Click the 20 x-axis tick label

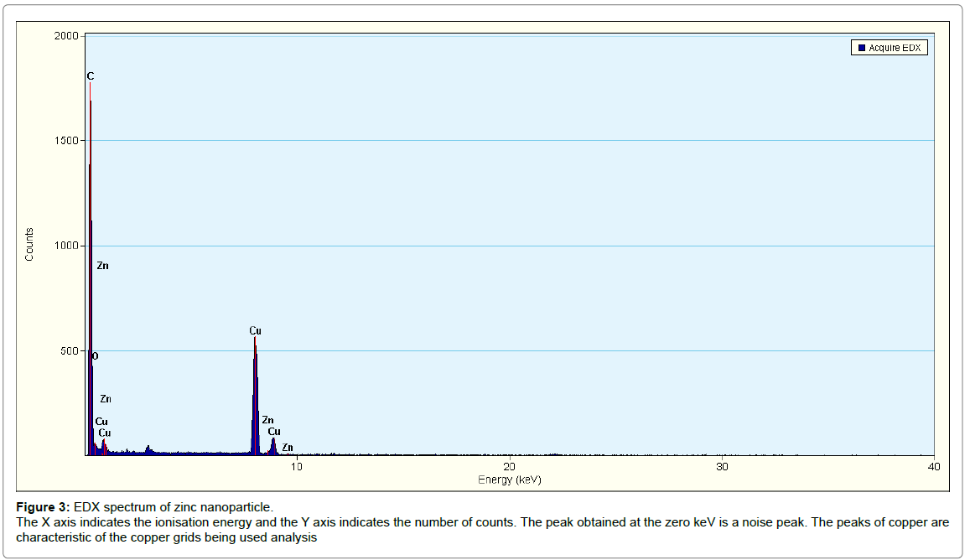509,467
